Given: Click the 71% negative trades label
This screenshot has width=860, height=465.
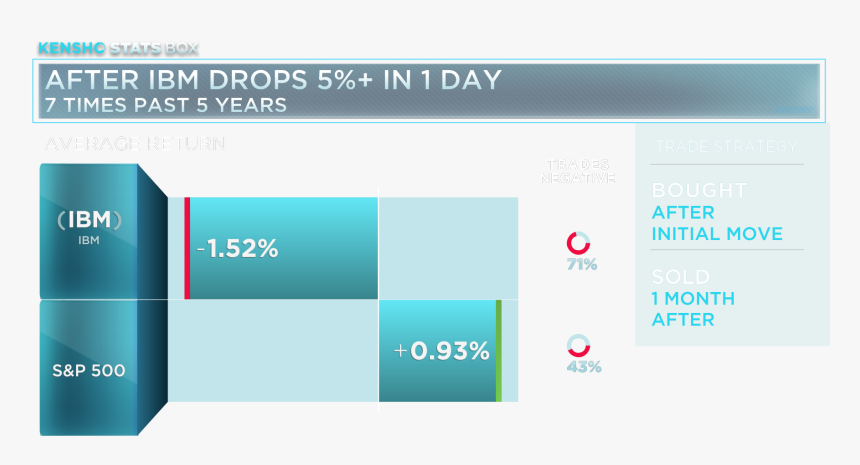Looking at the screenshot, I should click(x=581, y=265).
